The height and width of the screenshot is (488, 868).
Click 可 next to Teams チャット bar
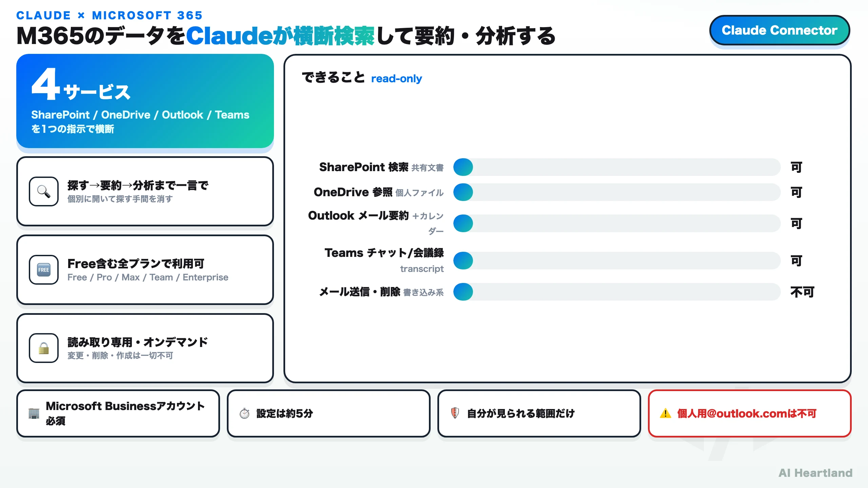[x=796, y=261]
